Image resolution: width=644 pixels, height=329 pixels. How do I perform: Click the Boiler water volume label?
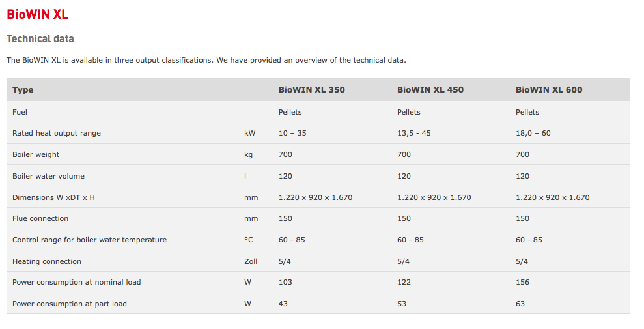pos(48,176)
